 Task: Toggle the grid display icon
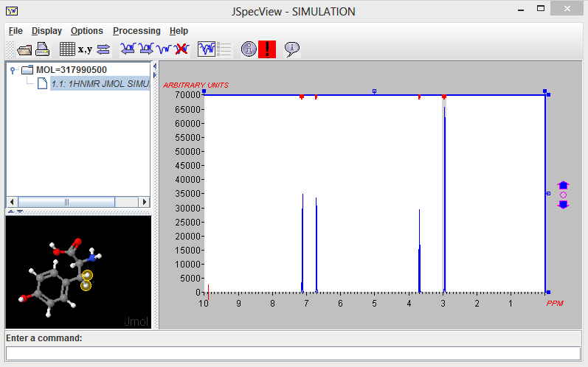pyautogui.click(x=67, y=49)
